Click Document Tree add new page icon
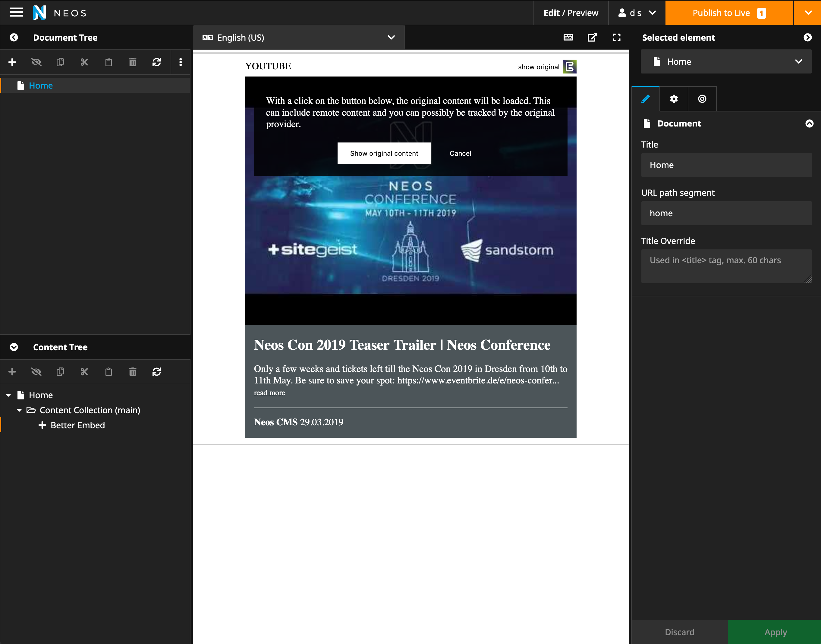The image size is (821, 644). coord(12,62)
